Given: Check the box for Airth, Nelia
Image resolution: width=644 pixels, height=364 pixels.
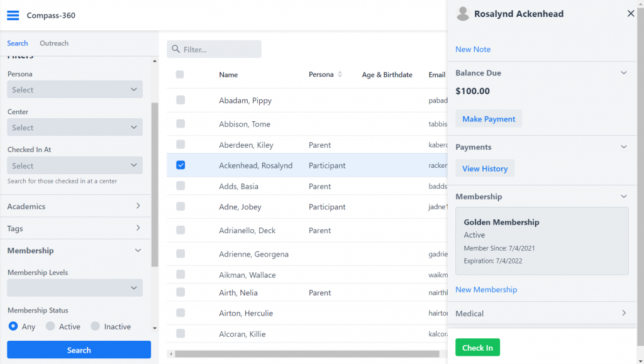Looking at the screenshot, I should point(180,292).
